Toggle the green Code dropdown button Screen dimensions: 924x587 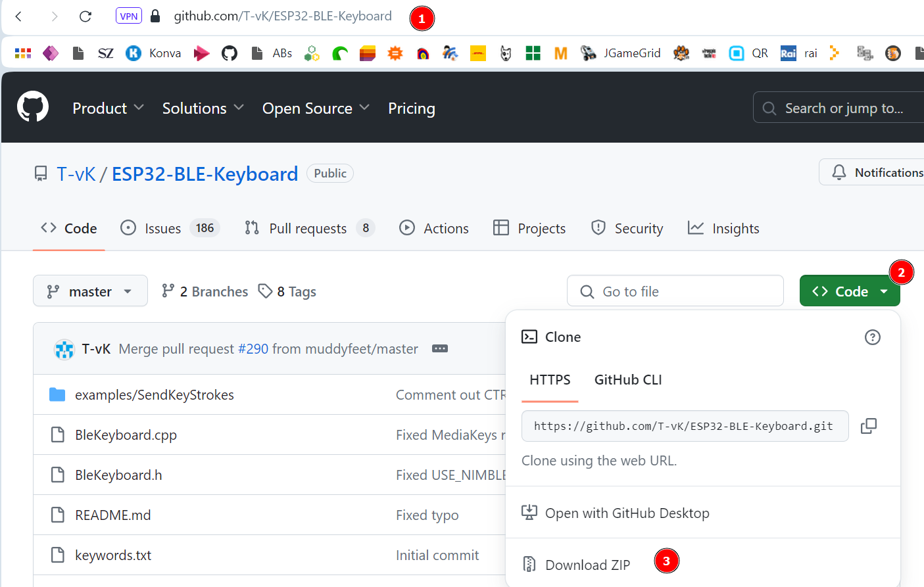pyautogui.click(x=850, y=291)
